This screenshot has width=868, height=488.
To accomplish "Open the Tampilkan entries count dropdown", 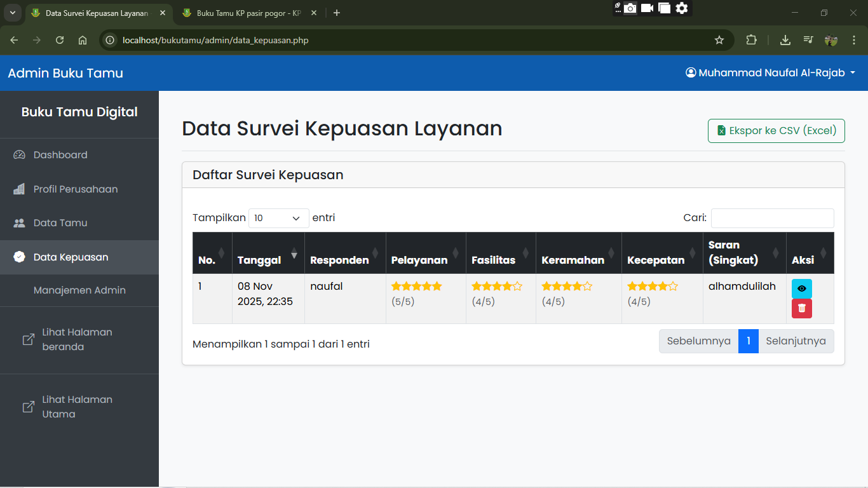I will point(278,218).
